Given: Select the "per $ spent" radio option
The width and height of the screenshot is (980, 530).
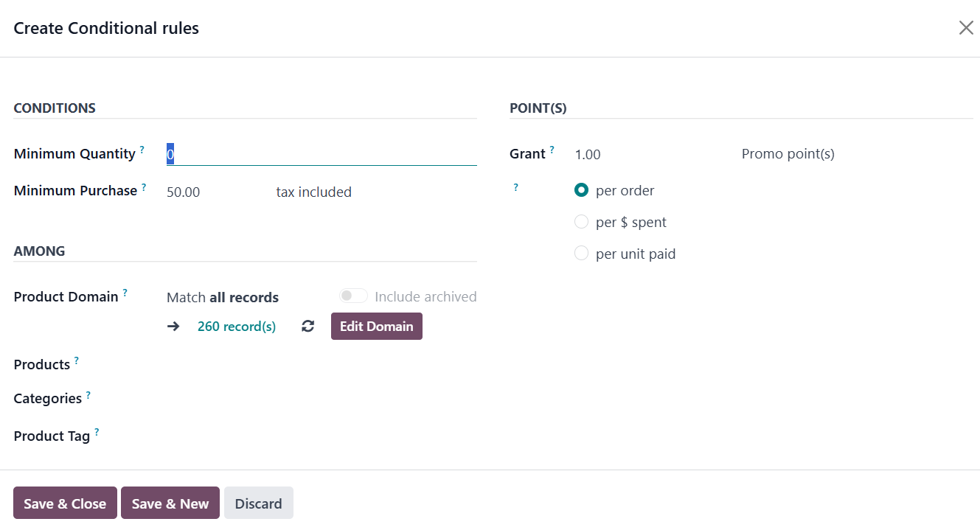Looking at the screenshot, I should [581, 222].
